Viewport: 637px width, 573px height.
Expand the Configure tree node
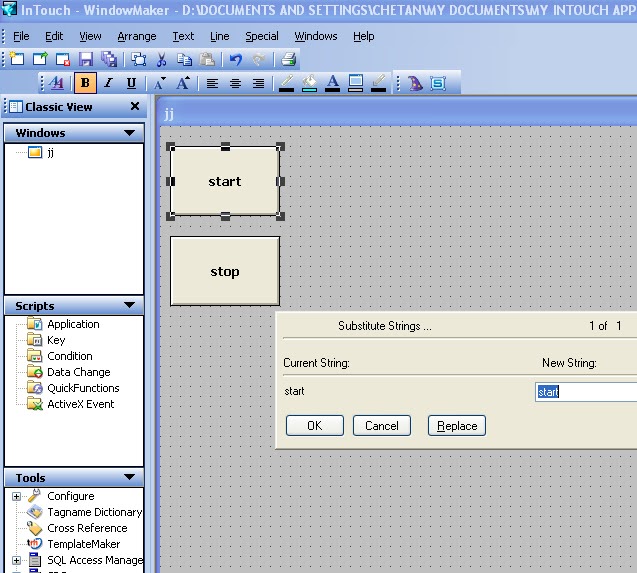point(16,496)
